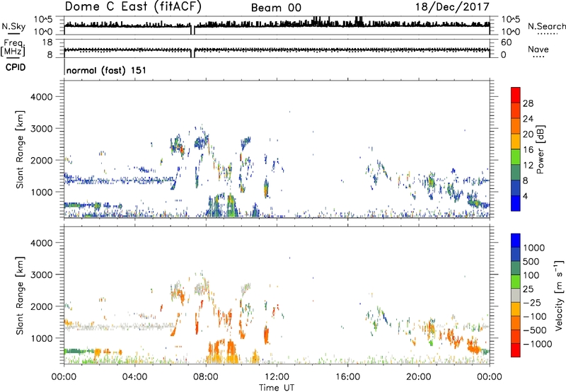Pick the orange 20–24 dB Power swatch
566x392 pixels.
click(x=516, y=126)
